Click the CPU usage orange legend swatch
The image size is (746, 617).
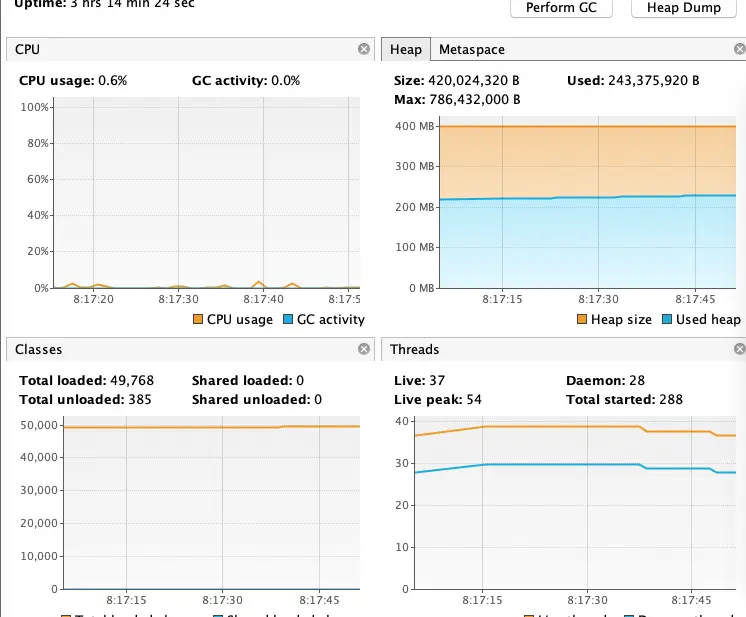tap(198, 319)
